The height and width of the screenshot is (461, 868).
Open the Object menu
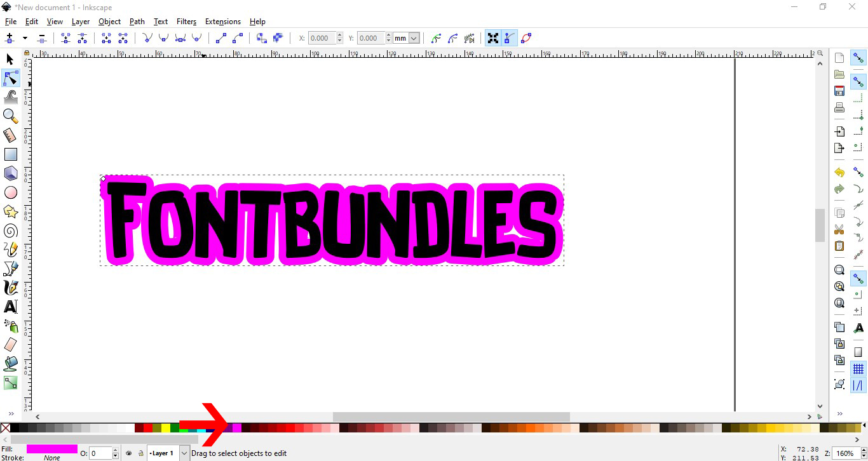(x=109, y=22)
